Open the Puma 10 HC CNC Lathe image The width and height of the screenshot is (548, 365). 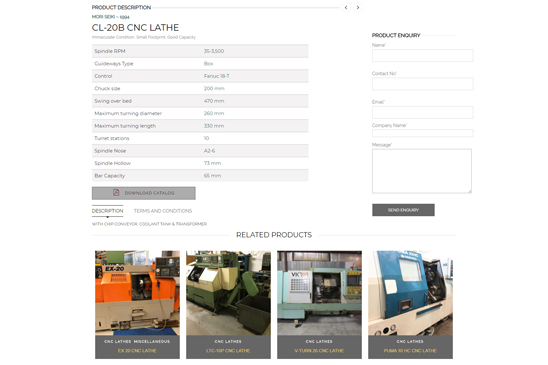(x=410, y=293)
